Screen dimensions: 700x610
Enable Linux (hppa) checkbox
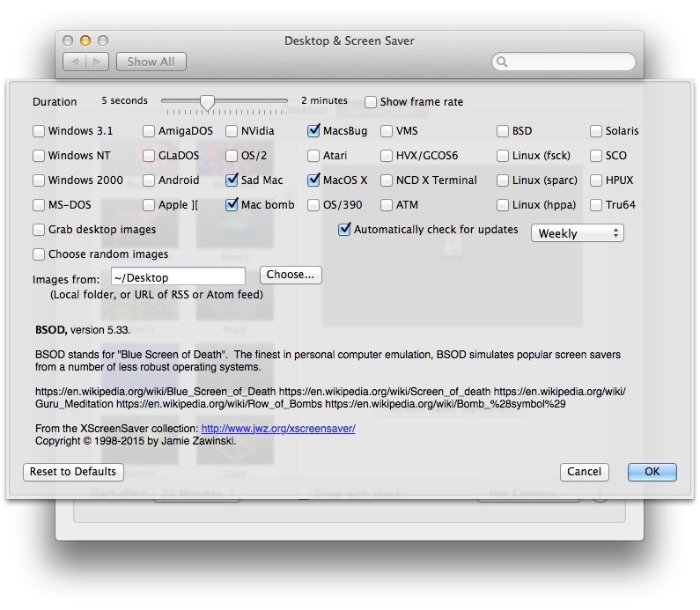pos(503,205)
